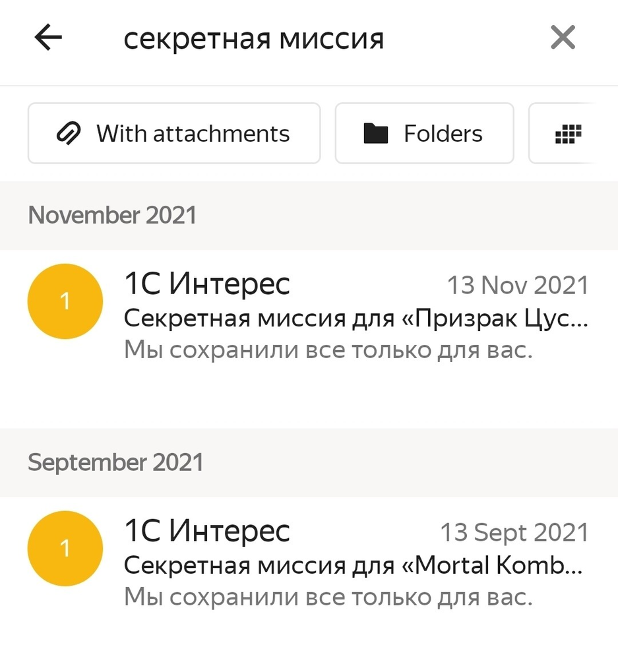Tap the grid filter icon
Image resolution: width=618 pixels, height=672 pixels.
(x=568, y=134)
